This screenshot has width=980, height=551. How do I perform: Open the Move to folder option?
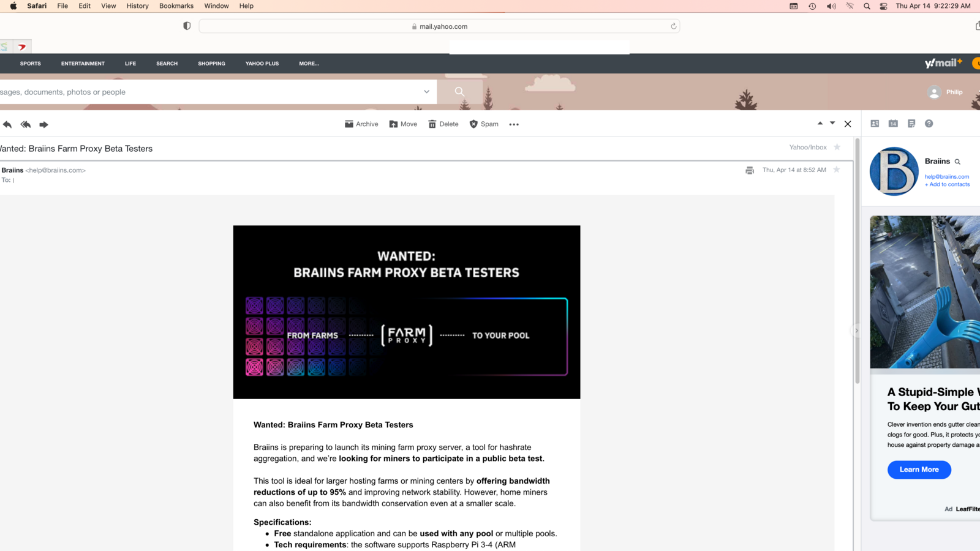pos(403,124)
